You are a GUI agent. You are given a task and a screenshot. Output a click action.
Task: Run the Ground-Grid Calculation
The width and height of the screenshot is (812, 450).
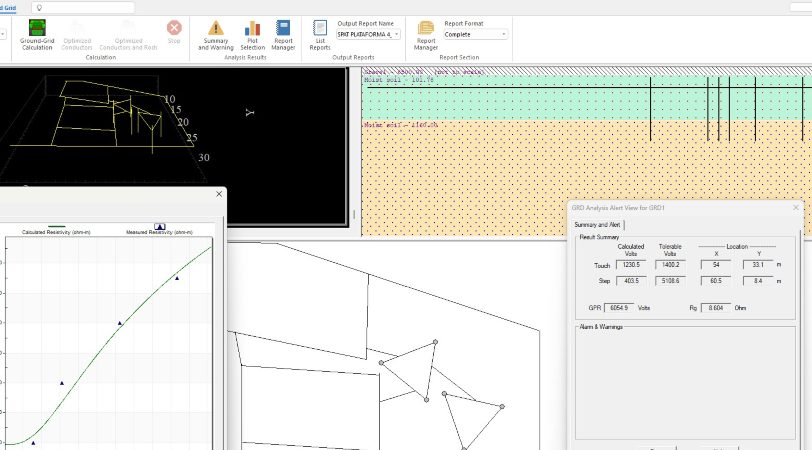[37, 34]
